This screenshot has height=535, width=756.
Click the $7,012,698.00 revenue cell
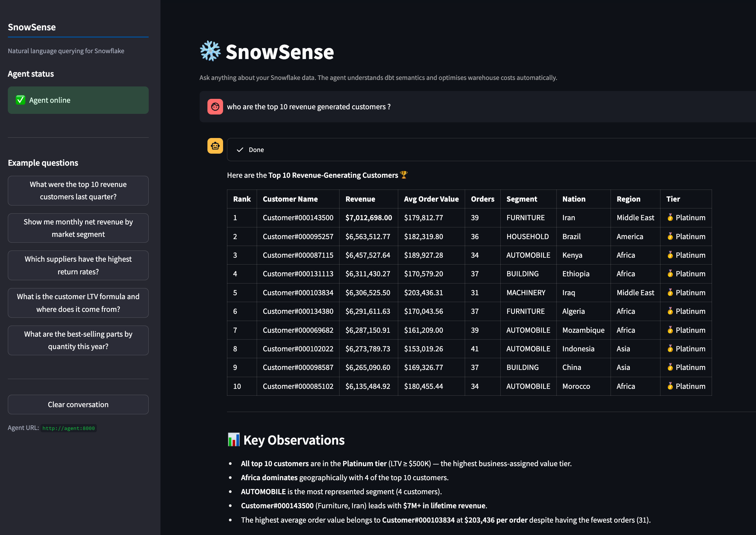369,218
